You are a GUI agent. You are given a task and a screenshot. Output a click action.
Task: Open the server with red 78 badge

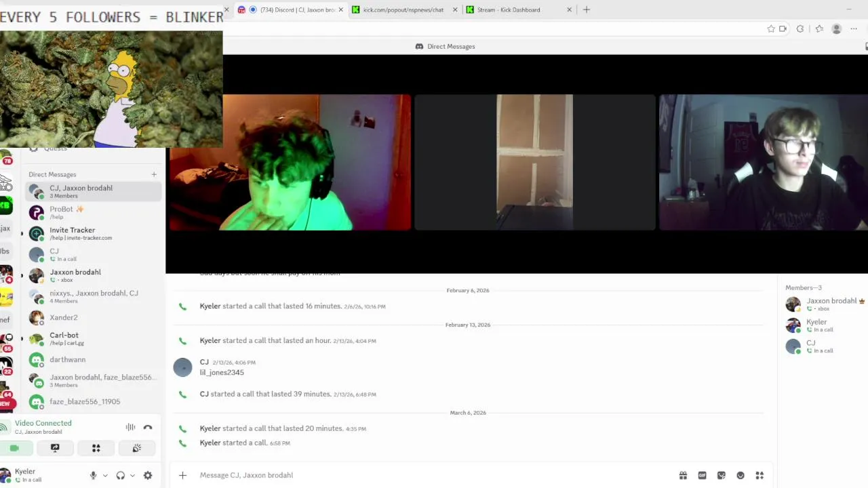pos(6,159)
